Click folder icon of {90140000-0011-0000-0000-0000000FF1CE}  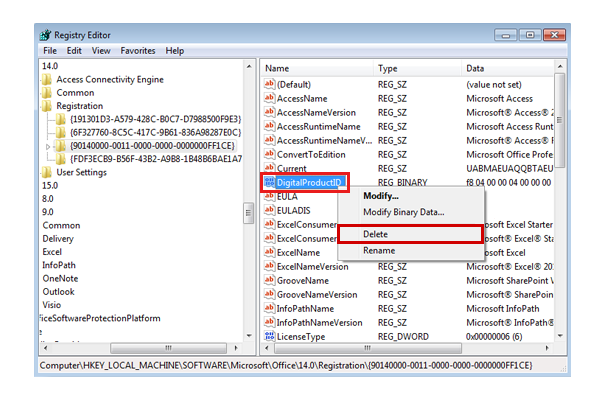click(x=61, y=146)
